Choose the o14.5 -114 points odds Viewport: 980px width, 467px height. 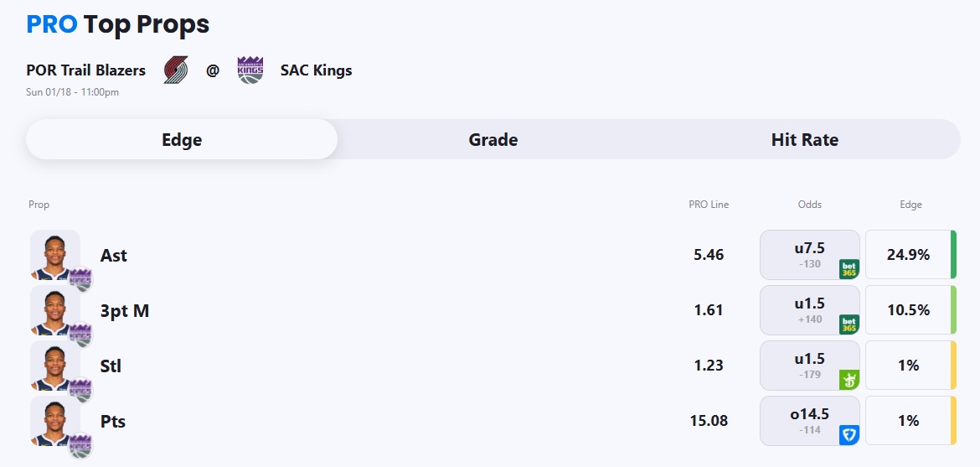pos(808,420)
